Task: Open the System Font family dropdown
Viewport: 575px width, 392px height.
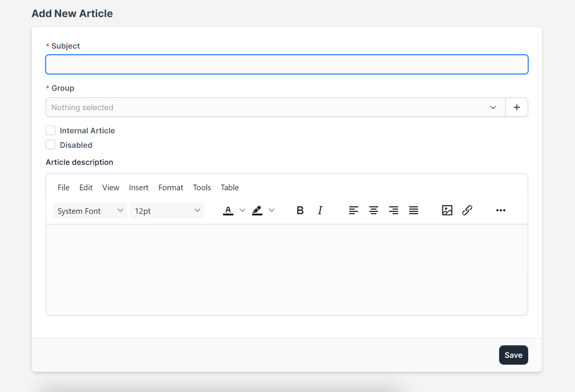Action: pyautogui.click(x=90, y=210)
